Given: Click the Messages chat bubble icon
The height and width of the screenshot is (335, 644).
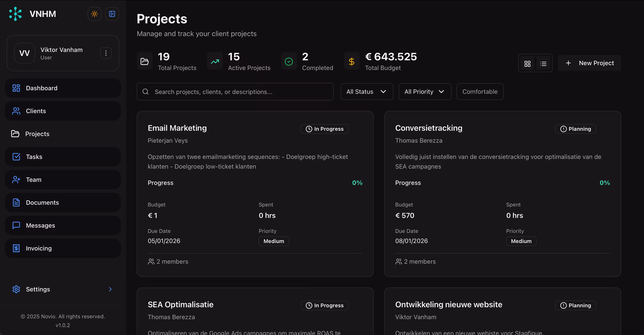Looking at the screenshot, I should point(16,225).
